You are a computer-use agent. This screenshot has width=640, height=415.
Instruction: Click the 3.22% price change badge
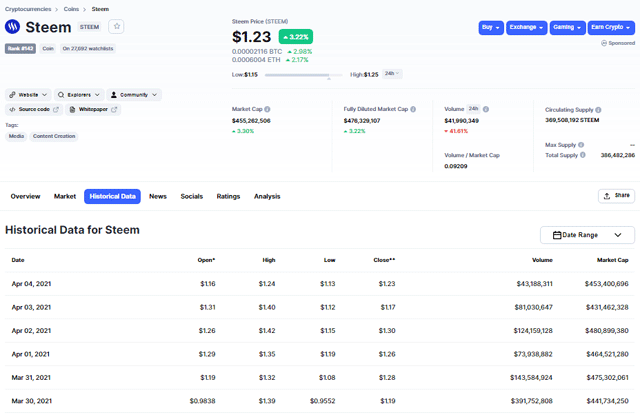pyautogui.click(x=296, y=37)
